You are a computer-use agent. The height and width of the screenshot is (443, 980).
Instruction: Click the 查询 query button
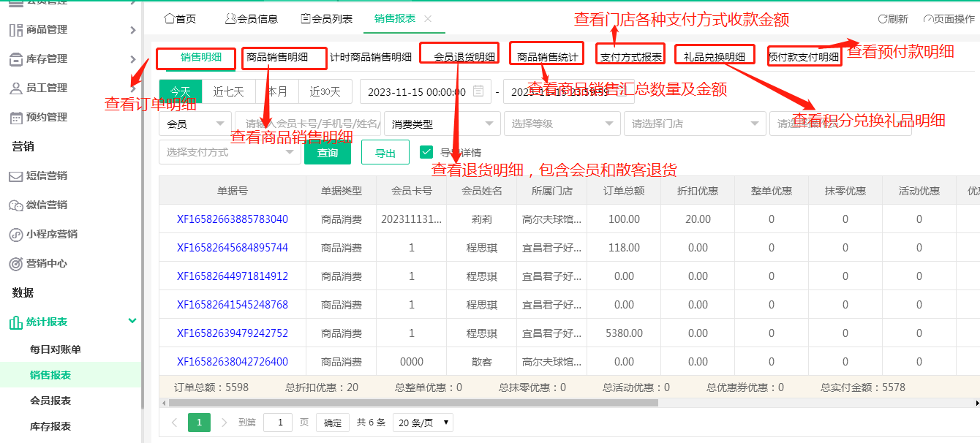pyautogui.click(x=327, y=152)
